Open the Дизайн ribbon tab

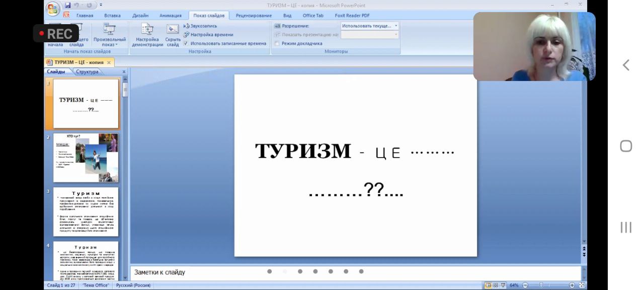click(140, 16)
